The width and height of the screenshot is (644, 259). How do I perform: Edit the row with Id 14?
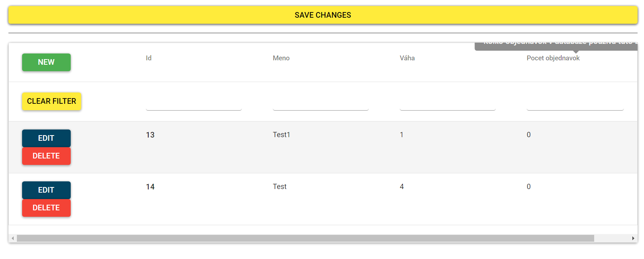46,190
